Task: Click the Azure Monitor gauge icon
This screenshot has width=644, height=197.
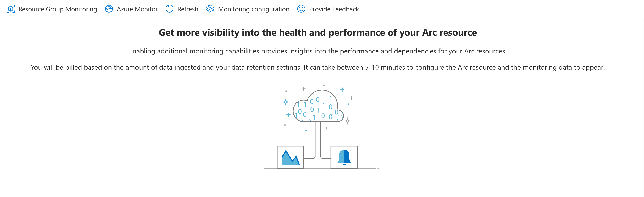Action: pyautogui.click(x=109, y=9)
